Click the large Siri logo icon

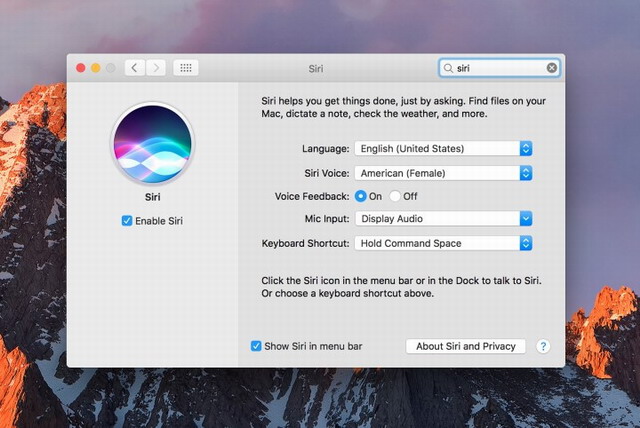point(153,143)
